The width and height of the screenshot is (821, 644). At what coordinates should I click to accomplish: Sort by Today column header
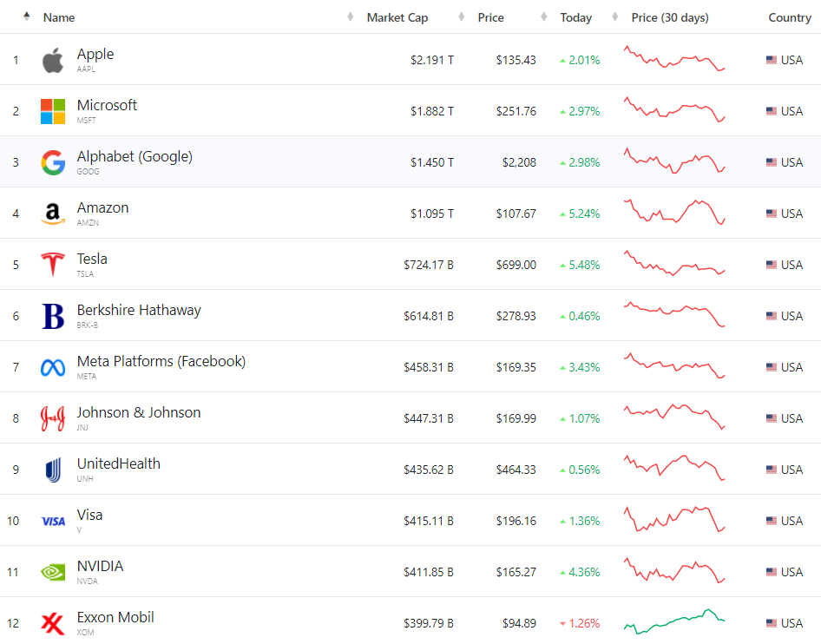tap(575, 17)
